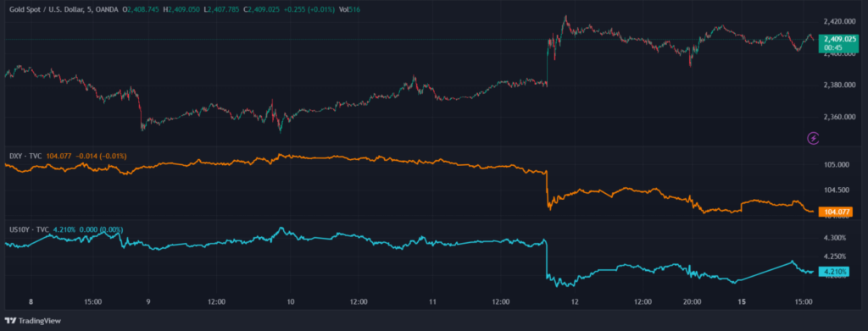
Task: Click the DXY value 104.077 in legend
Action: coord(59,157)
